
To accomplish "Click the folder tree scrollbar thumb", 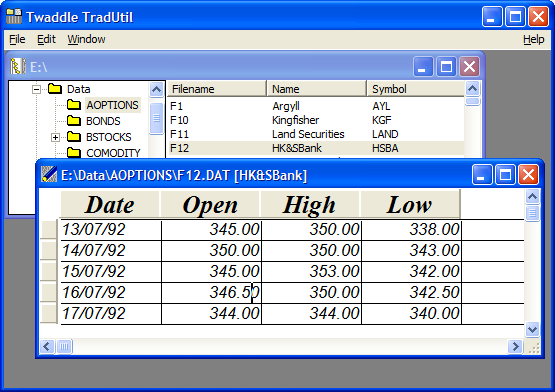I will pos(156,118).
